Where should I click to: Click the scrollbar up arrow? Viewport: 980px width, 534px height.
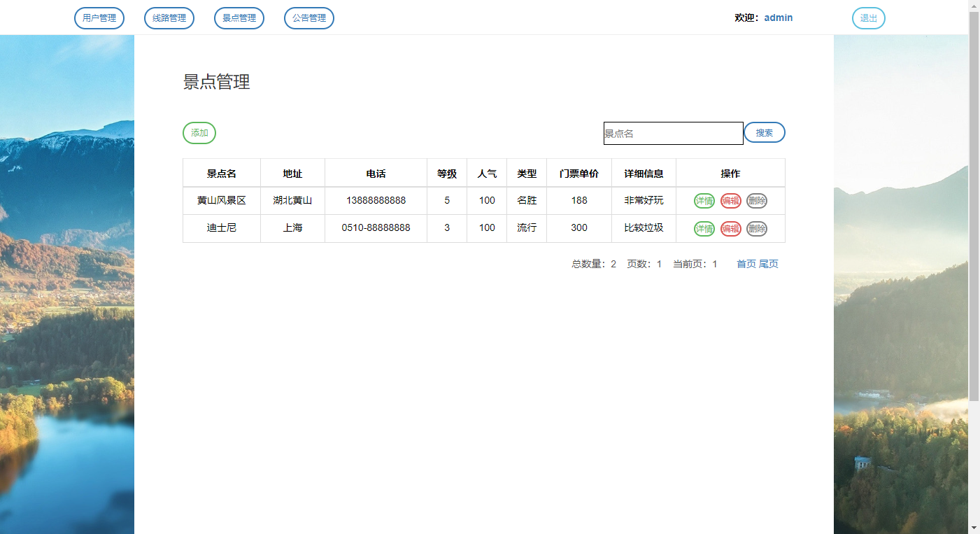click(x=974, y=6)
